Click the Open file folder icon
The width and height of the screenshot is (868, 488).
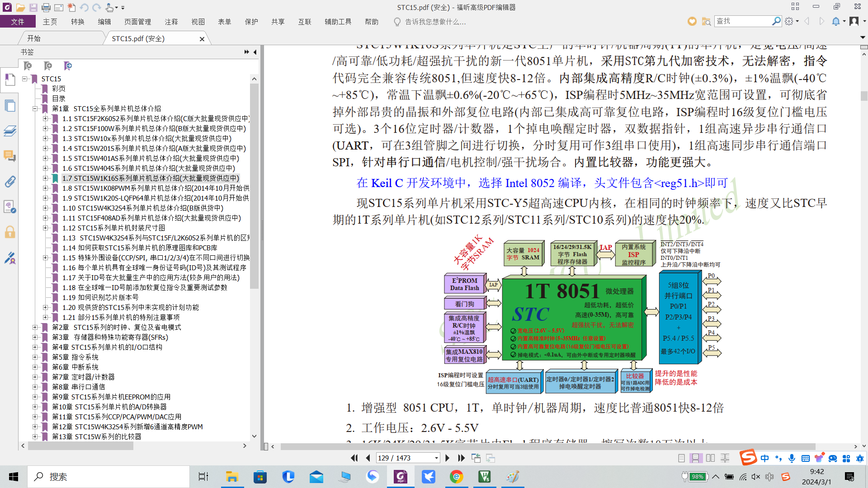(20, 7)
